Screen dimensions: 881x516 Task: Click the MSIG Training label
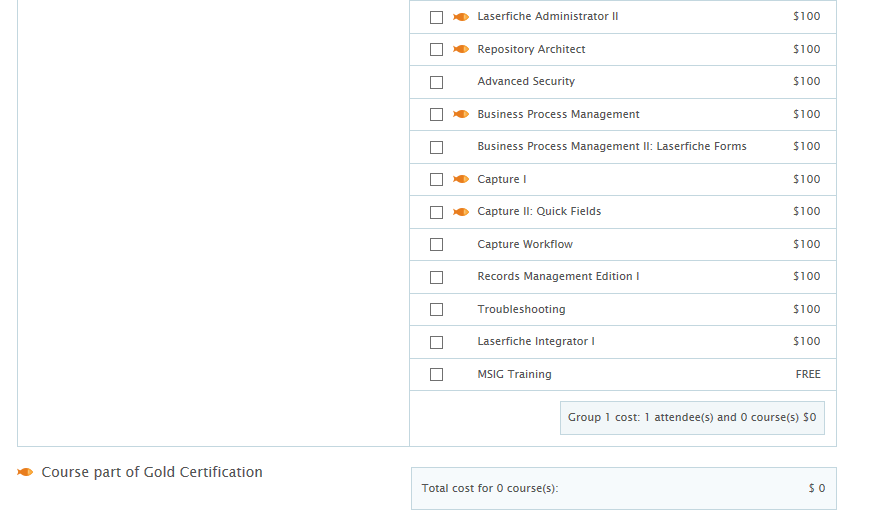515,374
